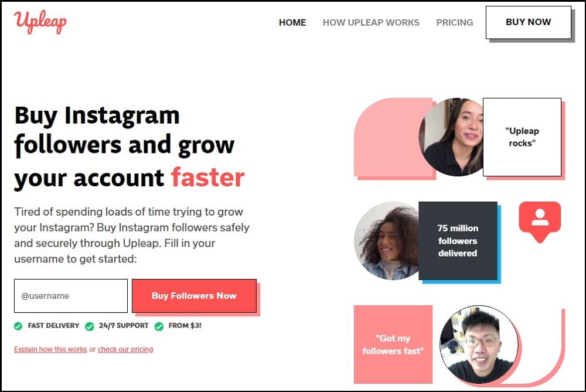The image size is (586, 392).
Task: Open the Explain how this works link
Action: tap(50, 349)
